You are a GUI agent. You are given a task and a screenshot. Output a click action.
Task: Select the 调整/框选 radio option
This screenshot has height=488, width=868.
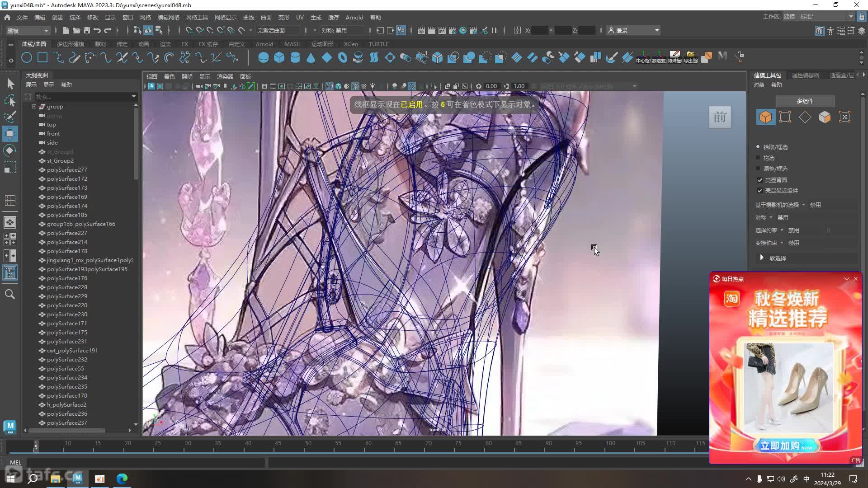click(758, 169)
